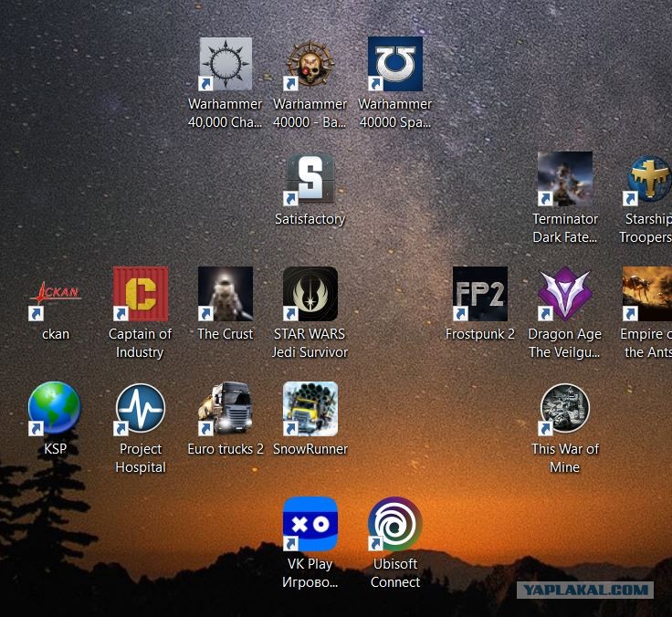Select the "KSP" label text
The image size is (672, 617).
(x=56, y=449)
